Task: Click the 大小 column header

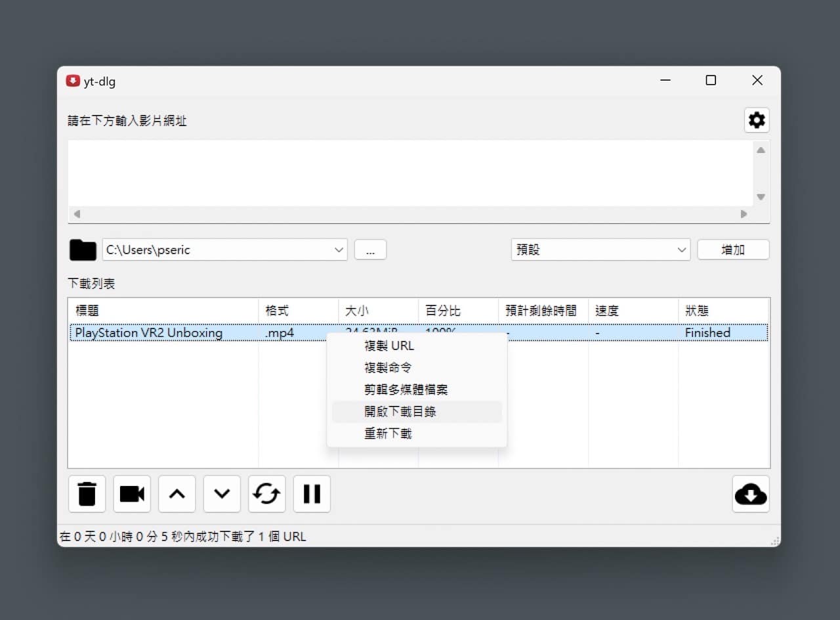Action: (x=379, y=311)
